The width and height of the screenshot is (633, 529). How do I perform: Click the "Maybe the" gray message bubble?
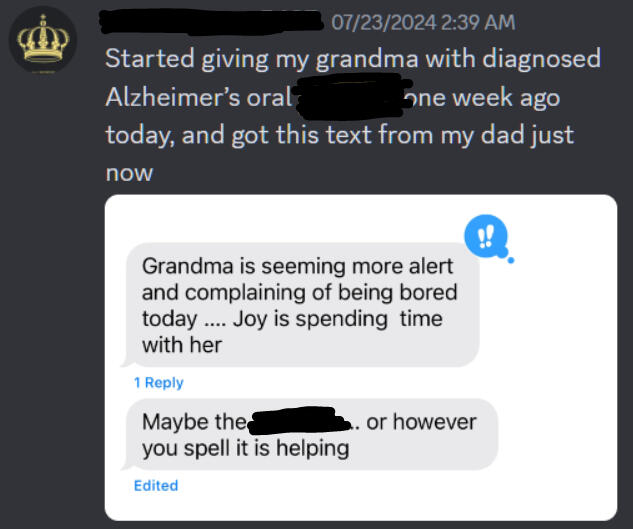pos(310,434)
